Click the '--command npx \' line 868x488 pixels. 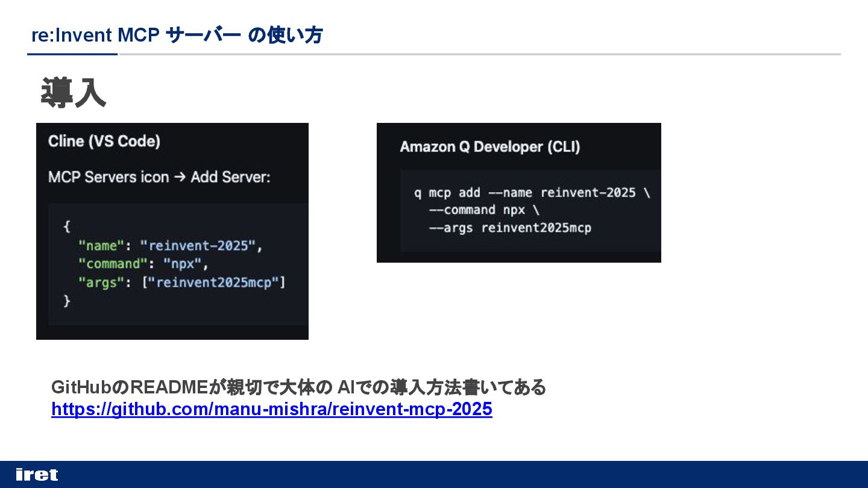(484, 210)
